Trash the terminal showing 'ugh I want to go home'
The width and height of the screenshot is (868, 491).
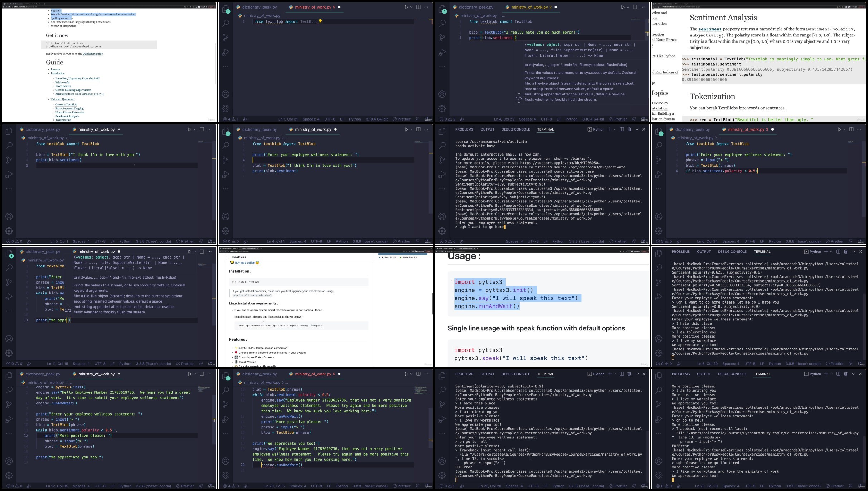pyautogui.click(x=629, y=129)
